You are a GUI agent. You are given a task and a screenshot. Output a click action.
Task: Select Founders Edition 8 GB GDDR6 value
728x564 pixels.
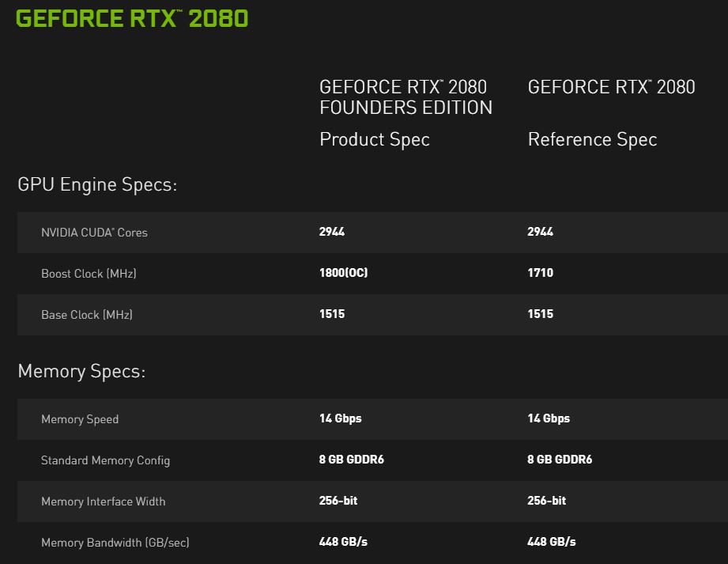pyautogui.click(x=351, y=460)
